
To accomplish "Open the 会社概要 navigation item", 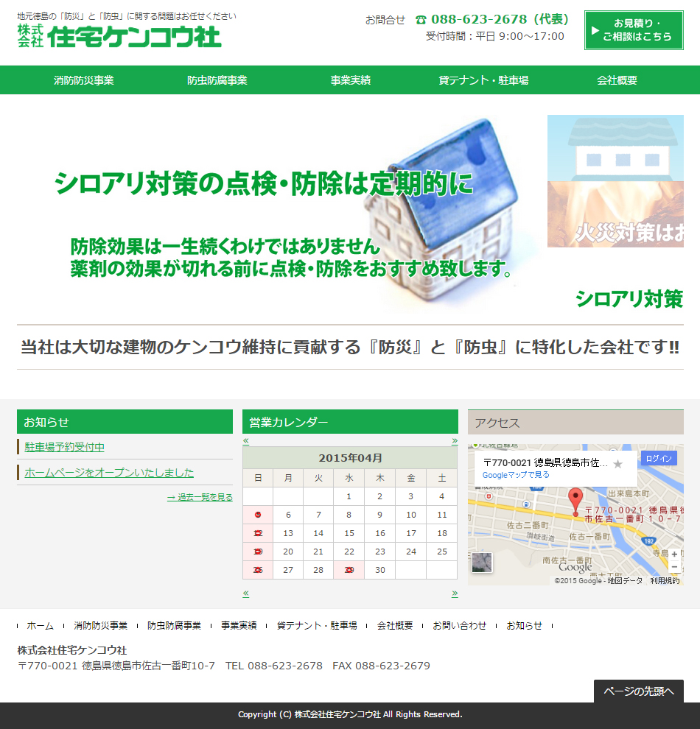I will coord(617,80).
